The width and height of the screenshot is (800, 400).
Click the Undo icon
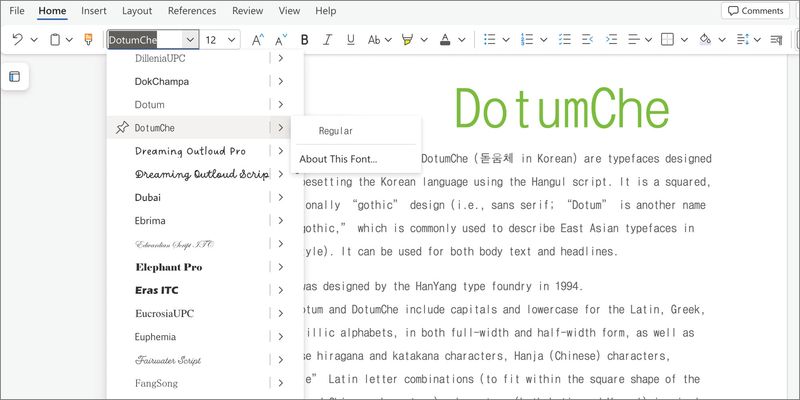pyautogui.click(x=17, y=40)
